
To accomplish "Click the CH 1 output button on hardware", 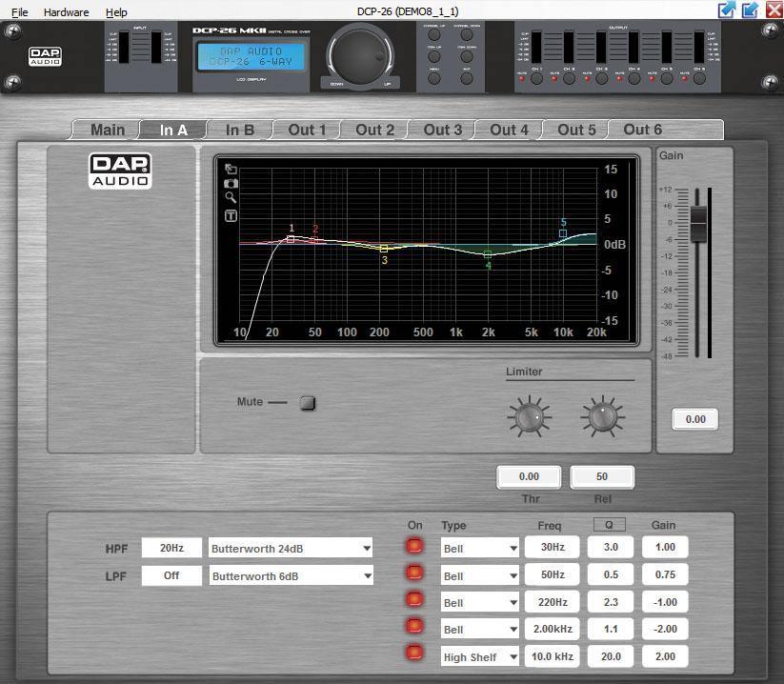I will click(x=536, y=78).
